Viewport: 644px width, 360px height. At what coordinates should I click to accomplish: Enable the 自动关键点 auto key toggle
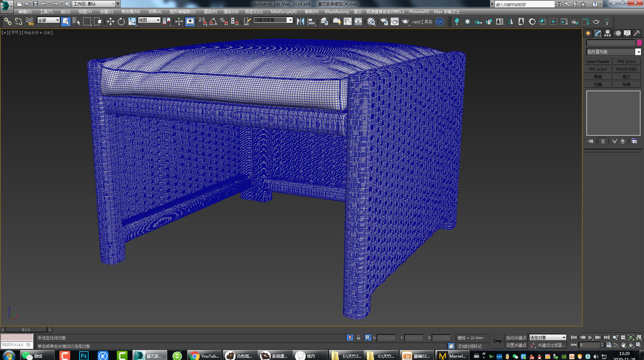point(517,337)
